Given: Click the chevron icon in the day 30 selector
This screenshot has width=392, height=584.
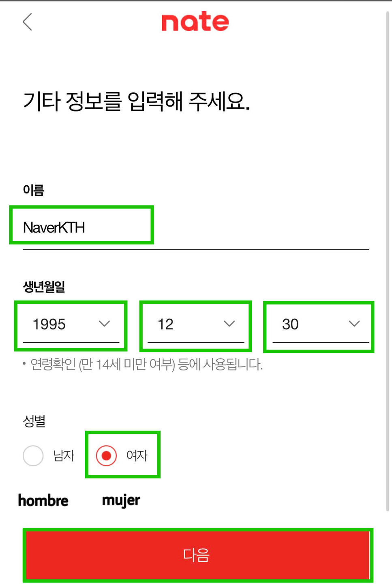Looking at the screenshot, I should [x=354, y=324].
